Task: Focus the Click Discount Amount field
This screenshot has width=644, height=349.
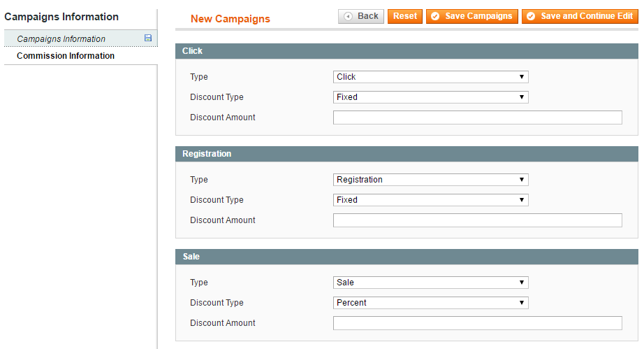Action: pyautogui.click(x=477, y=117)
